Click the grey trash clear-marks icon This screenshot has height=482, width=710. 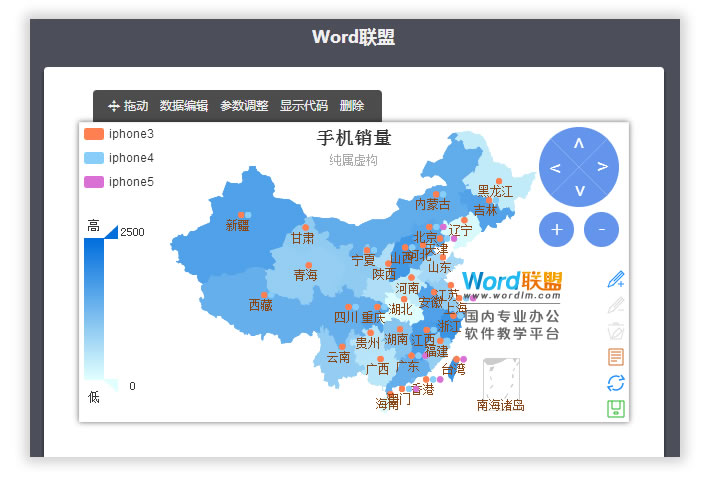(616, 331)
